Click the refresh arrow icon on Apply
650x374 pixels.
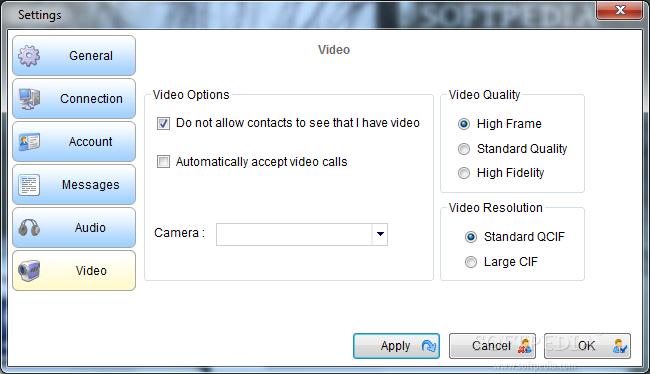[429, 346]
